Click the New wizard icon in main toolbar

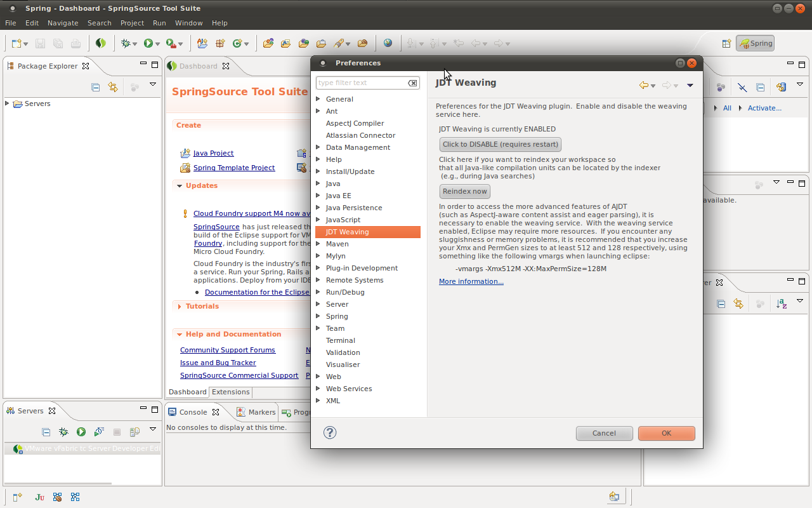coord(17,43)
